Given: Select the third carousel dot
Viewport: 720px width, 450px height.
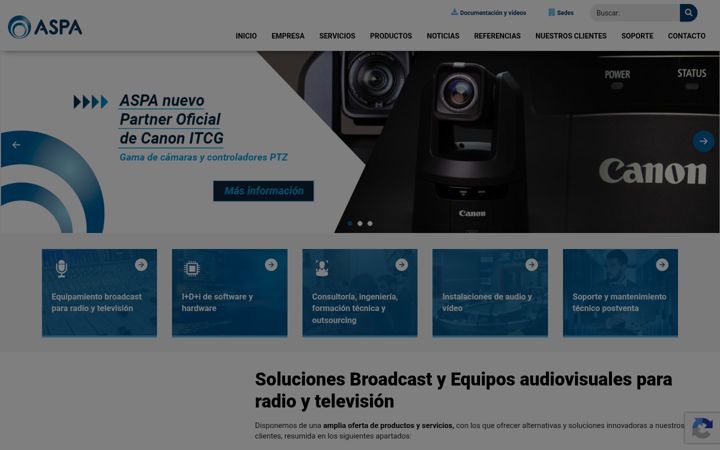Looking at the screenshot, I should click(x=370, y=223).
